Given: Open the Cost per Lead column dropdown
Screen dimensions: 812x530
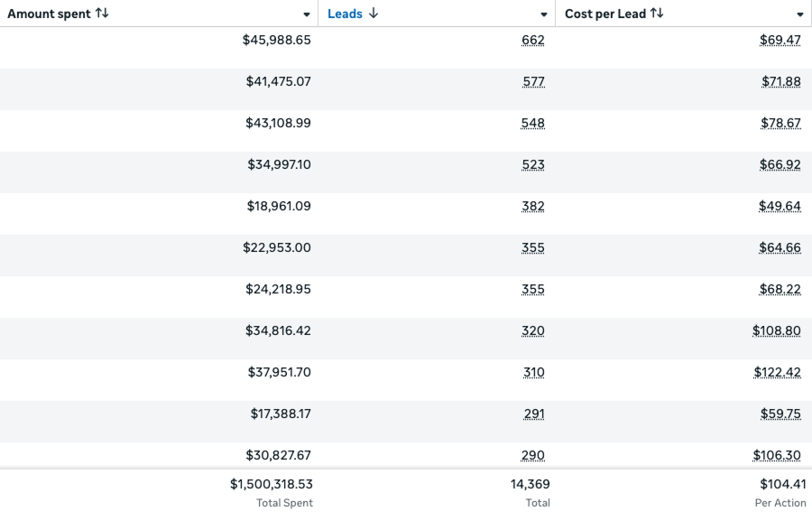Looking at the screenshot, I should (800, 14).
